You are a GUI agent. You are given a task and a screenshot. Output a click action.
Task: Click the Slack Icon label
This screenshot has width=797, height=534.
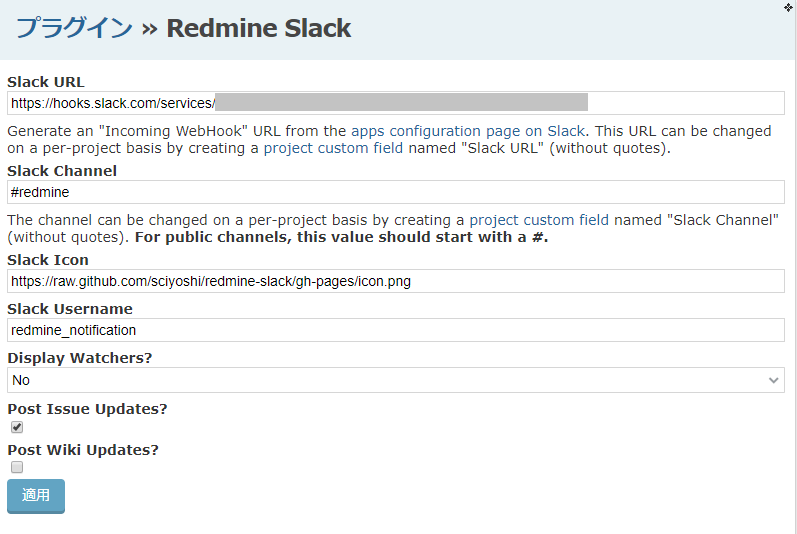click(48, 260)
